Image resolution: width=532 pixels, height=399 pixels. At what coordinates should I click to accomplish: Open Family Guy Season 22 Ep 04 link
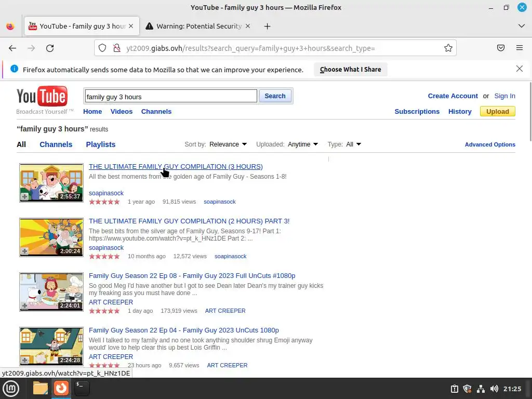click(184, 330)
